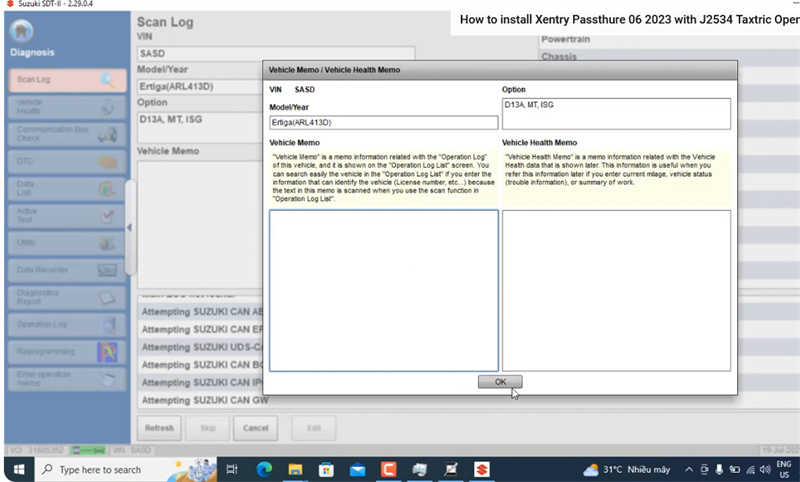Click the Vehicle Memo text area in dialog

point(384,290)
